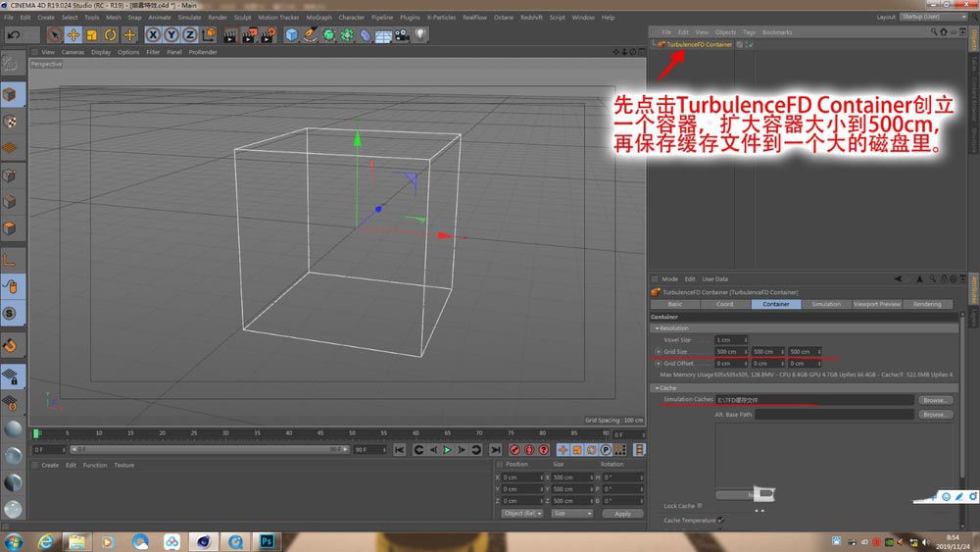Go to end of animation
This screenshot has height=552, width=980.
(496, 450)
